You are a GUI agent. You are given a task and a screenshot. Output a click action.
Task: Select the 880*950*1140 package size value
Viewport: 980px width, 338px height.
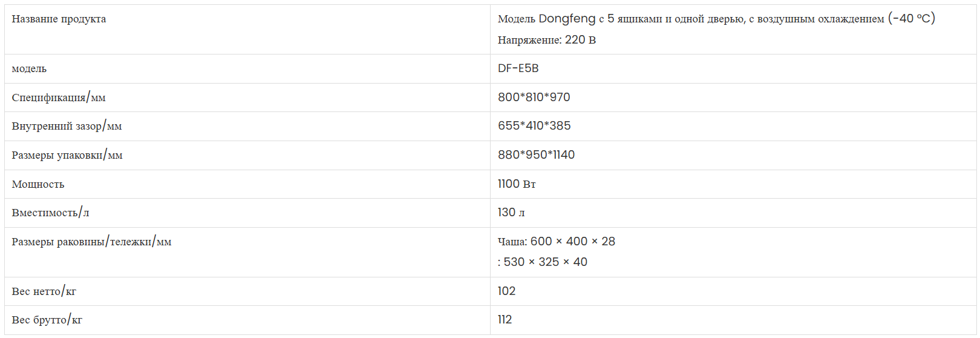point(536,155)
